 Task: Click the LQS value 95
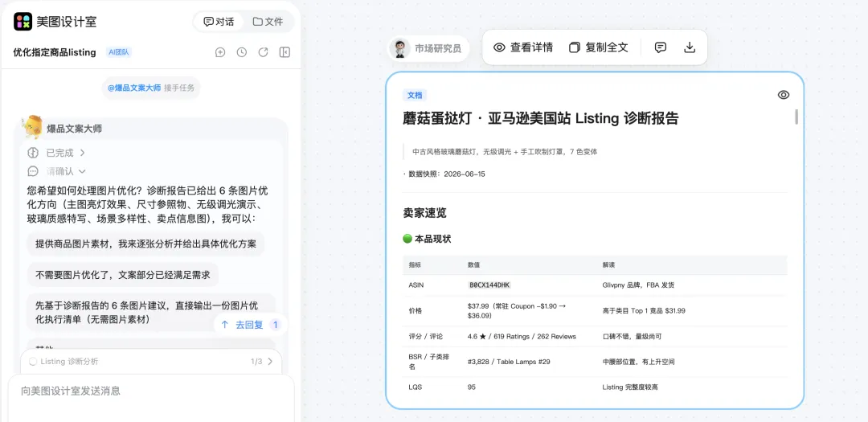point(472,387)
